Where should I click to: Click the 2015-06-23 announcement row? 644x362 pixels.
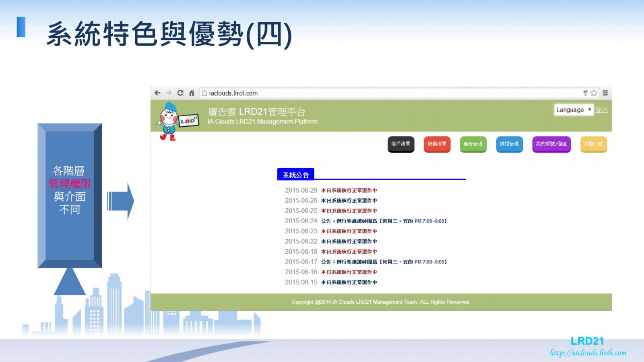point(331,231)
